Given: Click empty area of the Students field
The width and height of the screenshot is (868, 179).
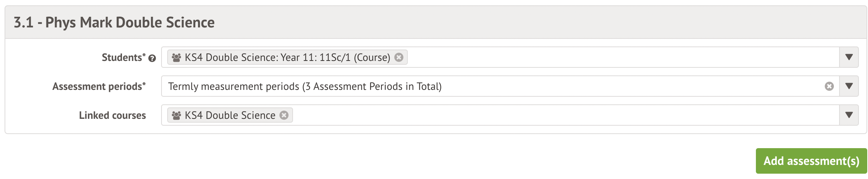Looking at the screenshot, I should [608, 57].
